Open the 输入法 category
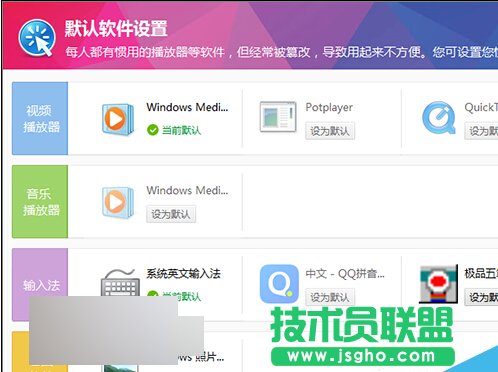Image resolution: width=498 pixels, height=372 pixels. [x=40, y=285]
